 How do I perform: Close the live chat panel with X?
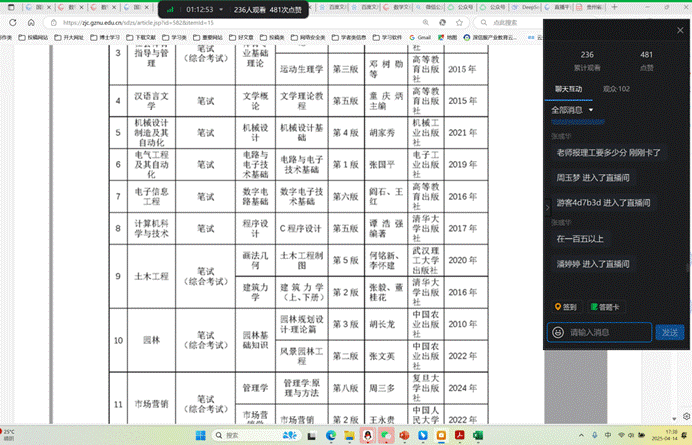(680, 30)
